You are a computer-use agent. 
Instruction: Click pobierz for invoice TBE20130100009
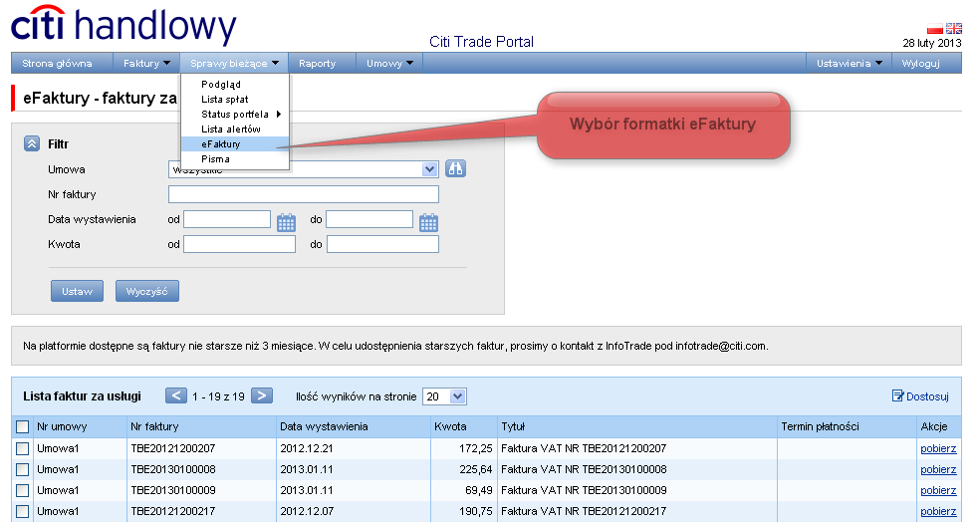coord(938,490)
